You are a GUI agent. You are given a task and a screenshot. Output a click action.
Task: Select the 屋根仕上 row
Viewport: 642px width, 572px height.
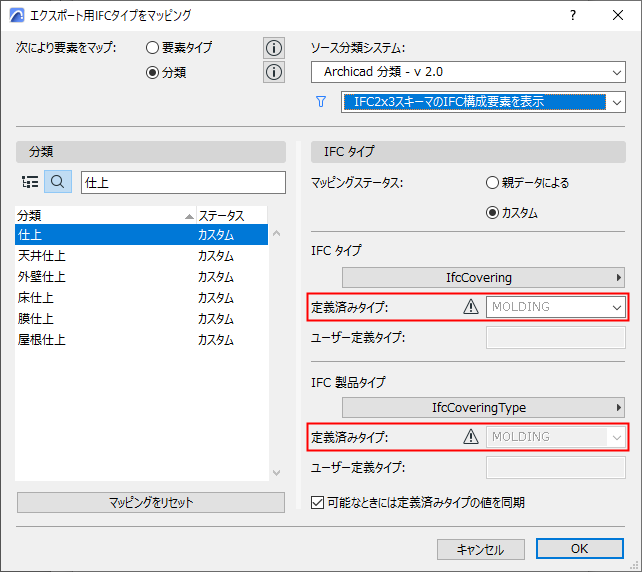[141, 339]
